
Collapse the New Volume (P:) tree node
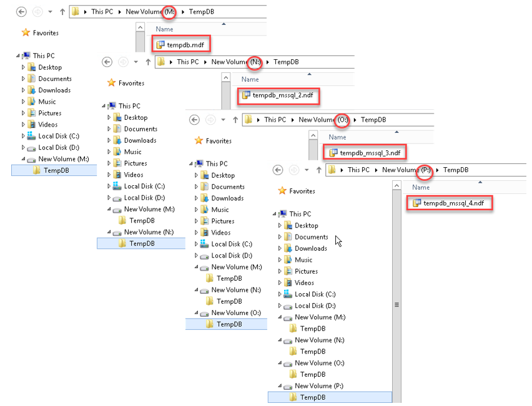click(x=280, y=386)
